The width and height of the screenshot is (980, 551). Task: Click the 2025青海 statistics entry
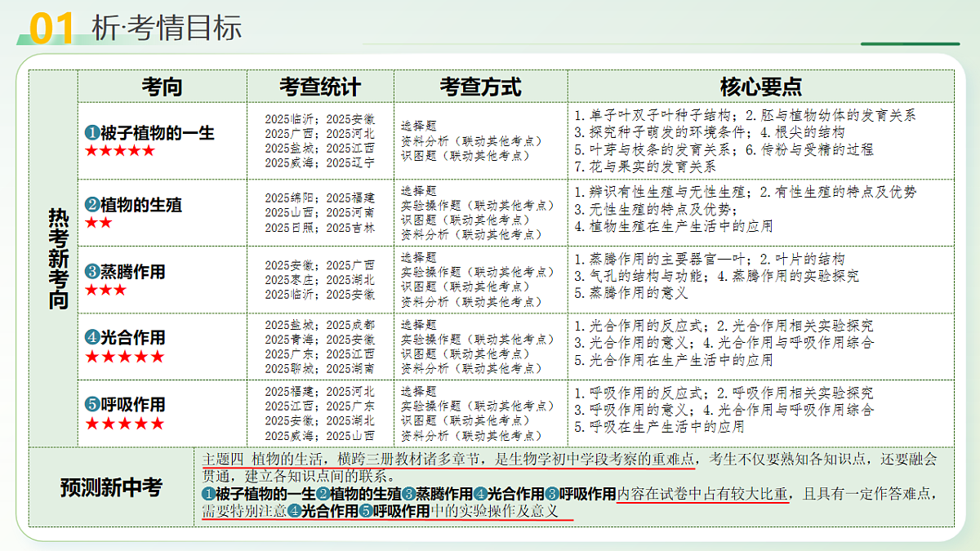[x=291, y=339]
